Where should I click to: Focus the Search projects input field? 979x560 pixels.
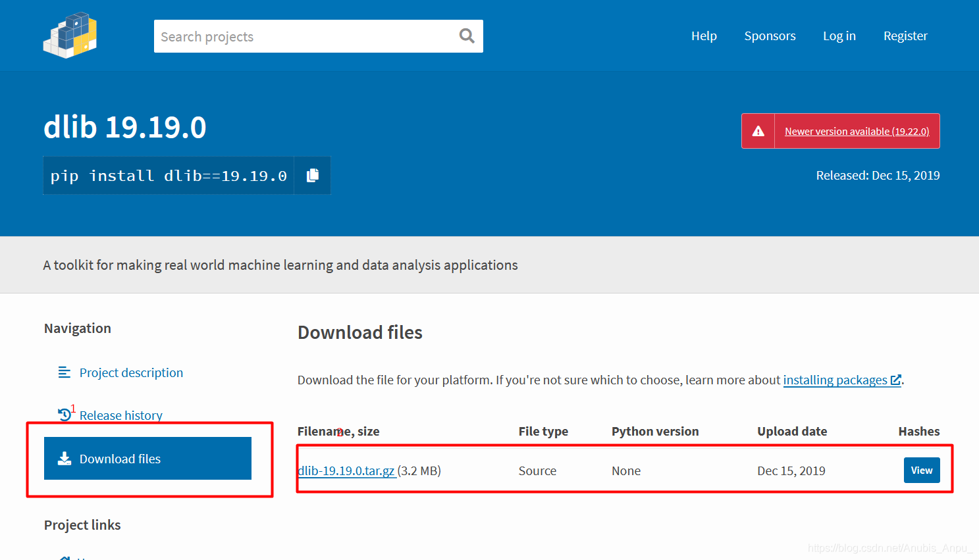[303, 37]
